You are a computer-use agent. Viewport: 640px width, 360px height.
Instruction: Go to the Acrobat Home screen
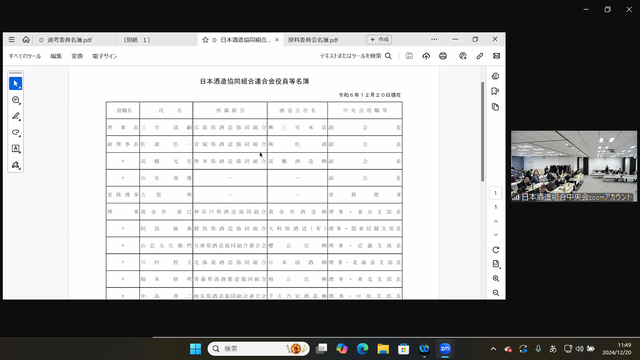click(26, 40)
